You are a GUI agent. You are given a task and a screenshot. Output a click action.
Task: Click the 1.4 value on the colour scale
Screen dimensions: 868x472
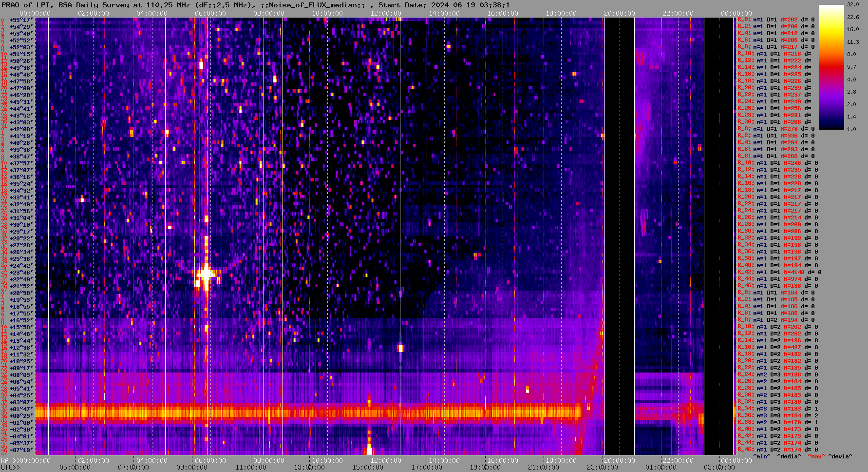pyautogui.click(x=851, y=117)
